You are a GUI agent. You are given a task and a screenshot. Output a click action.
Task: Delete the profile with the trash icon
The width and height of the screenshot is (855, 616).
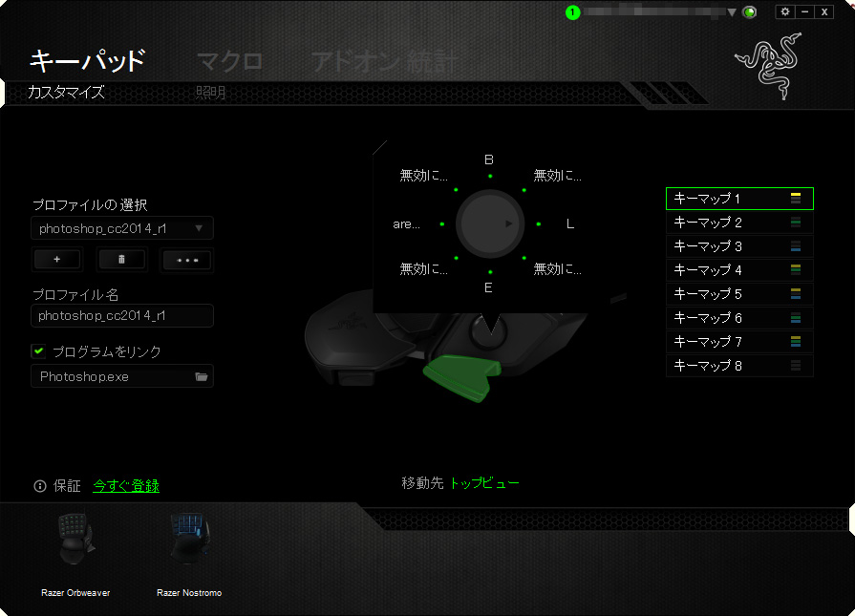[x=121, y=260]
